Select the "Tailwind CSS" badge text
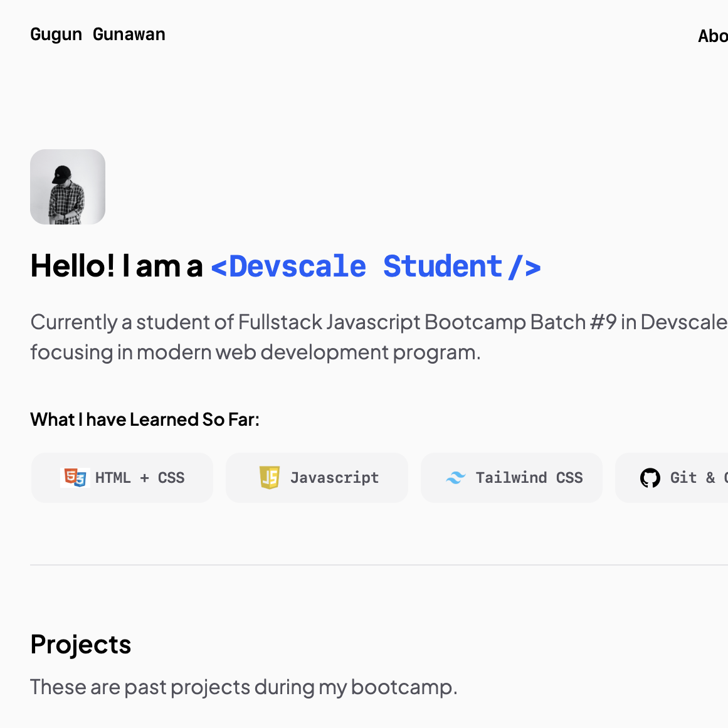 click(x=529, y=478)
